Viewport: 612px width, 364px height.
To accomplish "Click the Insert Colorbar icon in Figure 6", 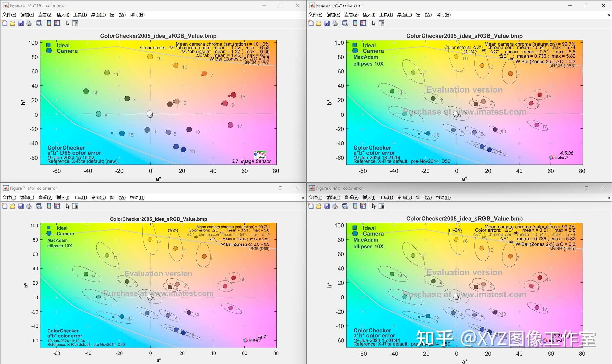I will click(x=355, y=23).
